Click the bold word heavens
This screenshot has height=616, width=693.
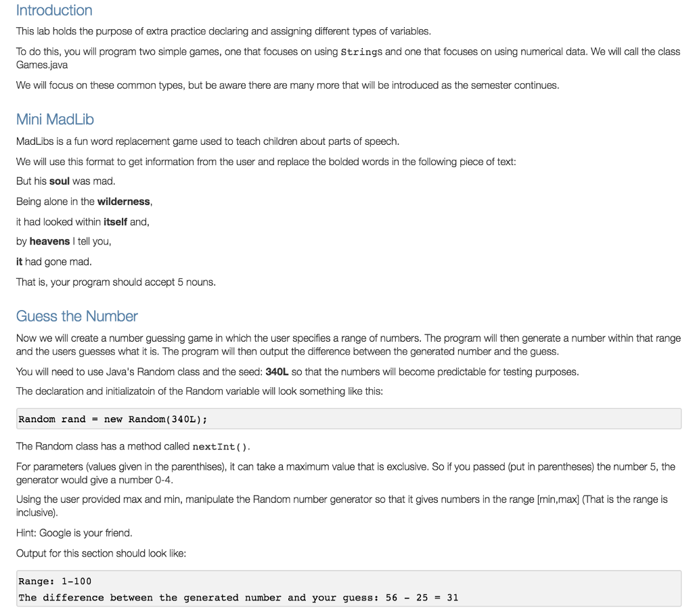pyautogui.click(x=49, y=242)
